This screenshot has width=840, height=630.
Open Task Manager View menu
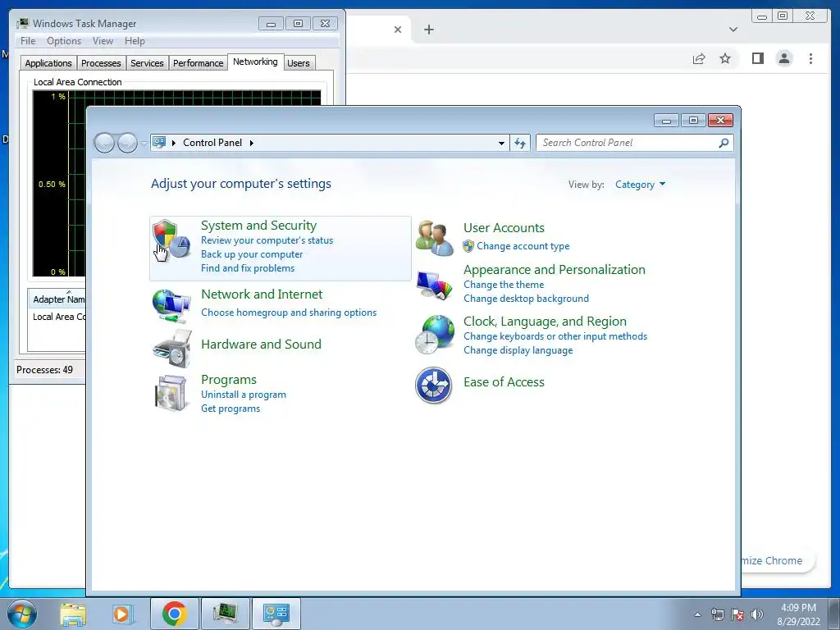pos(103,41)
